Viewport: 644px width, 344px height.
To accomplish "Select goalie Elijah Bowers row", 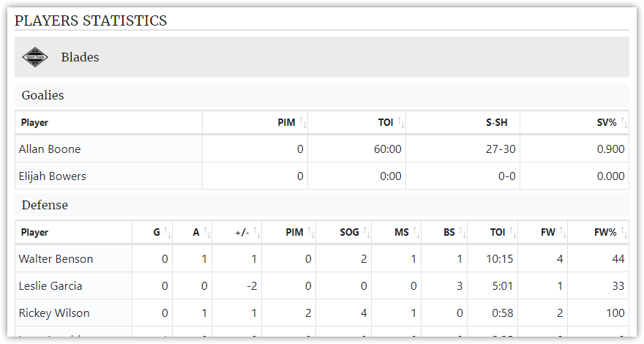I will pyautogui.click(x=322, y=176).
